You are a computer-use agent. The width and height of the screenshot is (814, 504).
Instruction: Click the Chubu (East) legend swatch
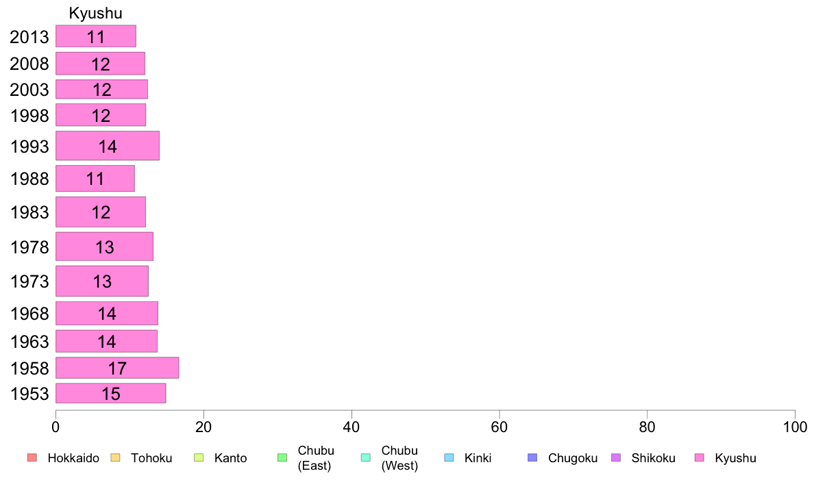point(282,457)
